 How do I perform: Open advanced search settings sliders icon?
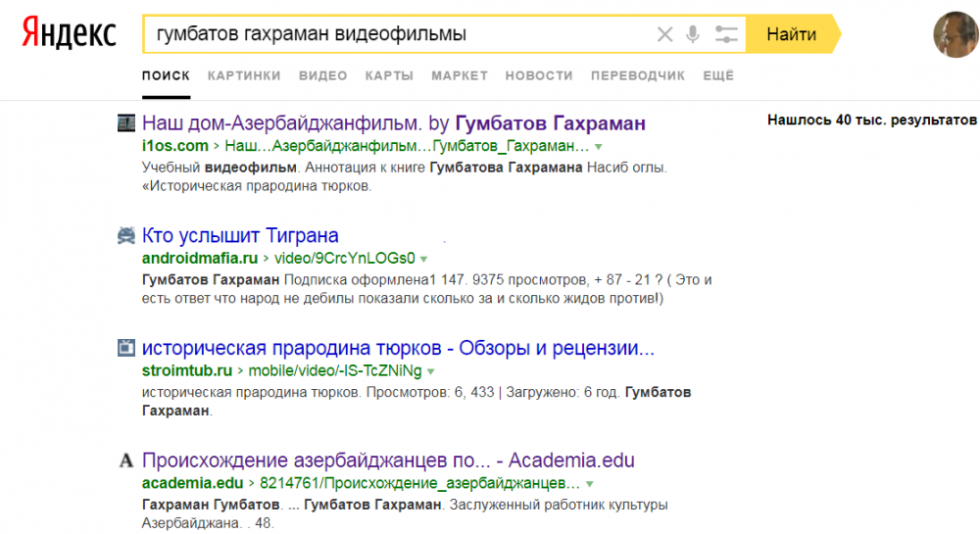coord(726,34)
